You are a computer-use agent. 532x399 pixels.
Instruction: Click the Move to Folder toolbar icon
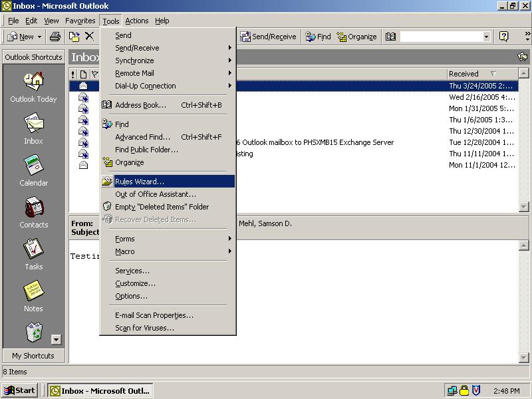74,37
